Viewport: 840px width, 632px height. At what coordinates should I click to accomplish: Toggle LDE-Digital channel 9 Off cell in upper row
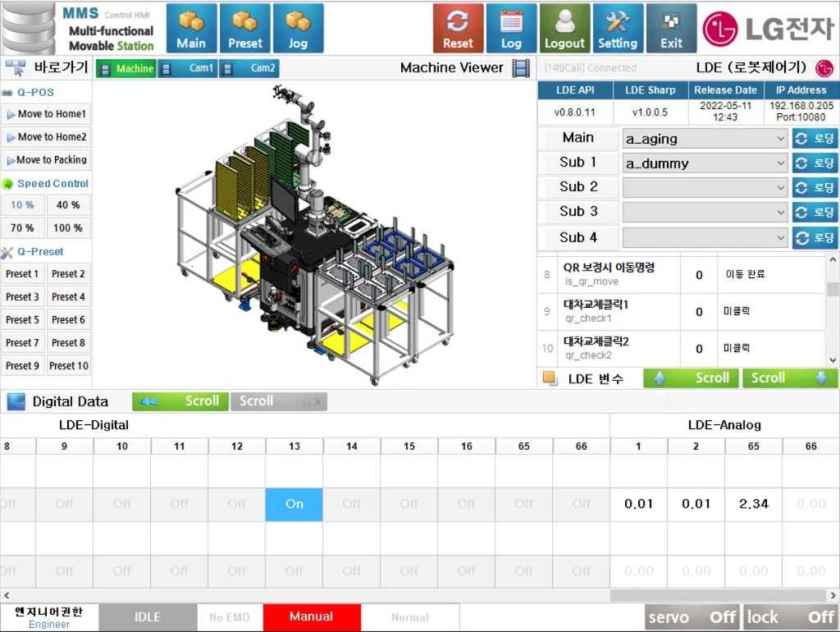click(64, 504)
